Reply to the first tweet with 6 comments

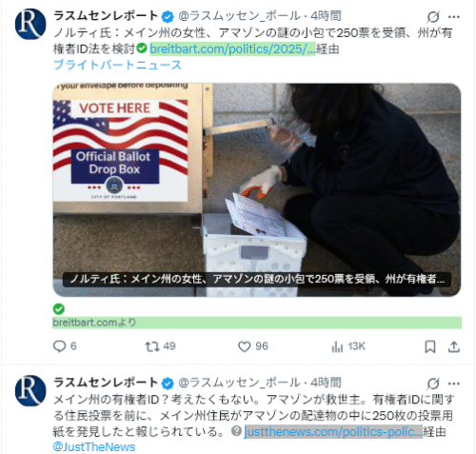[65, 346]
